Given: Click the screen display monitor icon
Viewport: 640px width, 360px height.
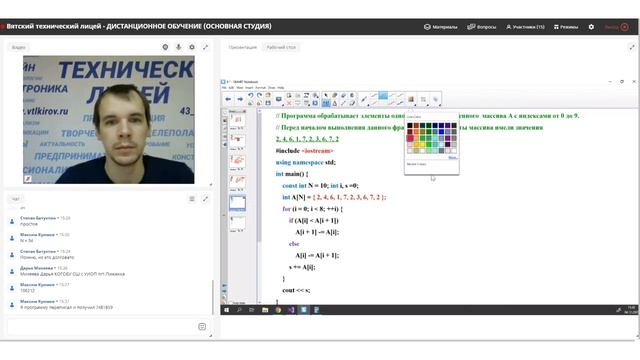Looking at the screenshot, I should (x=279, y=99).
